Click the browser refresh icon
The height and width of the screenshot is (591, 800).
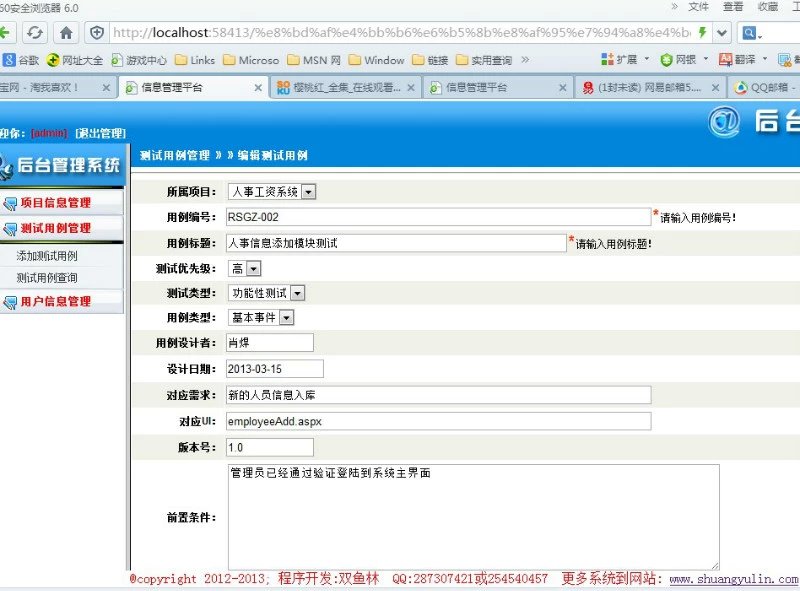coord(35,33)
